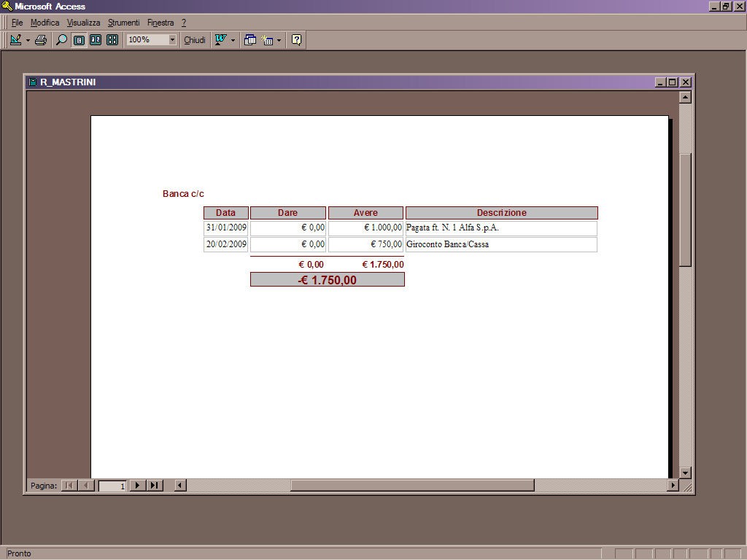747x560 pixels.
Task: Expand the New Object dropdown arrow
Action: [x=279, y=40]
